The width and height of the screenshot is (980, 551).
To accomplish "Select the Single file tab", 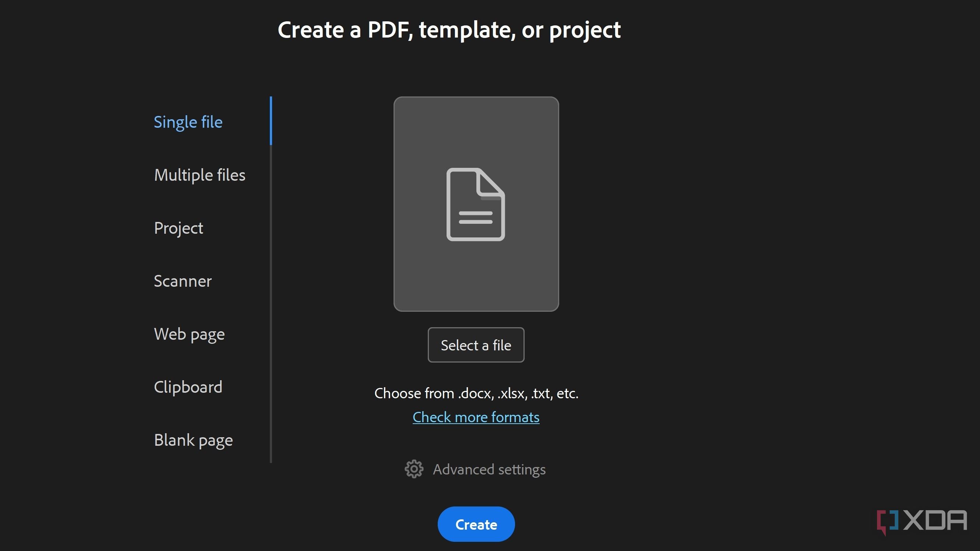I will click(x=188, y=122).
